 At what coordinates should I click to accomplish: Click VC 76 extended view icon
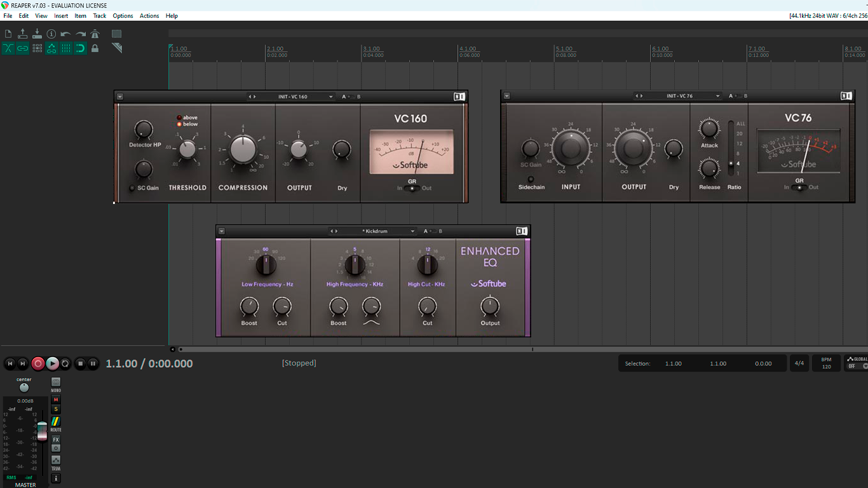pos(846,96)
